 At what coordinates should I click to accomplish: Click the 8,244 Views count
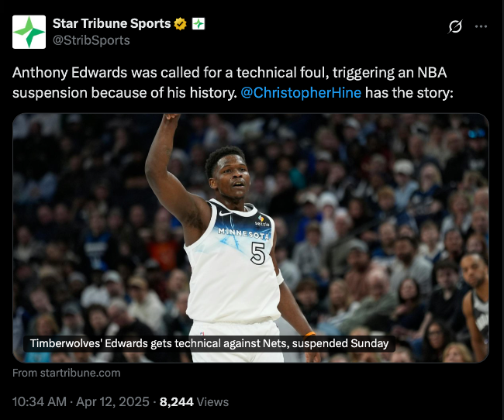194,401
